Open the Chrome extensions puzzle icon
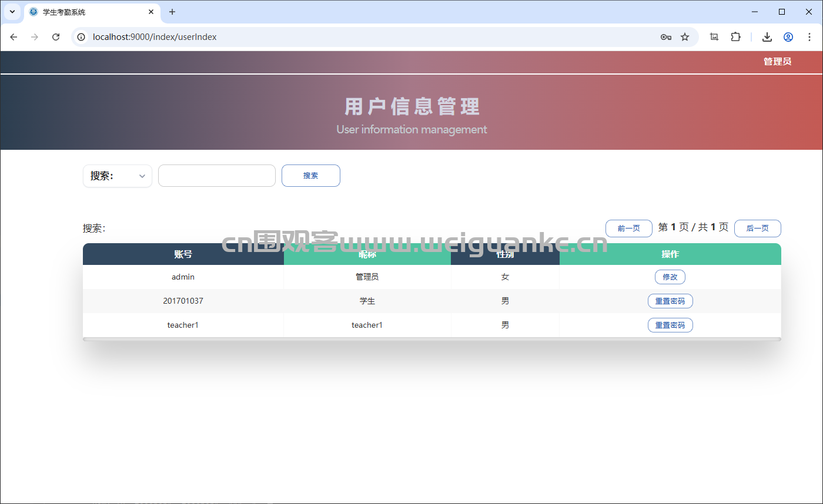The height and width of the screenshot is (504, 823). [735, 37]
